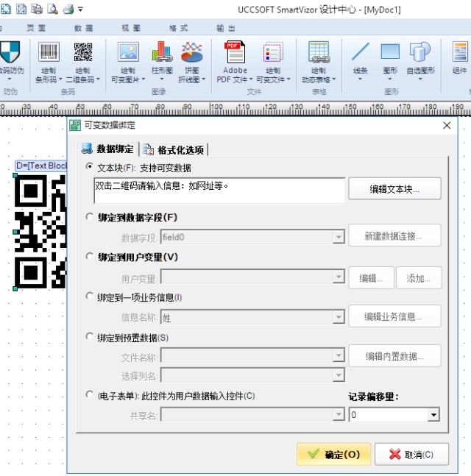Select the QR code on the canvas
The image size is (471, 476).
[x=40, y=232]
